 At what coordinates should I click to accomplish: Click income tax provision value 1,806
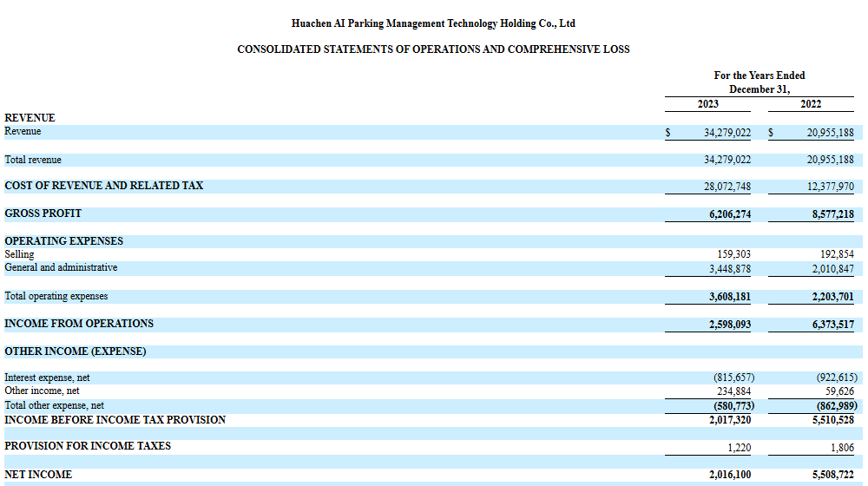coord(843,448)
